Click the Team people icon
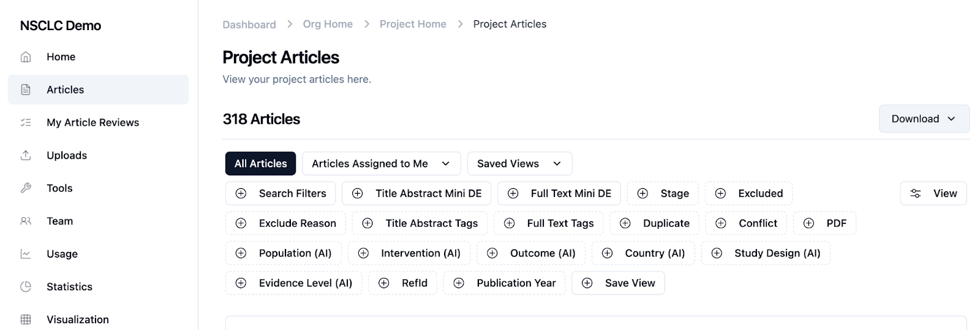Screen dimensions: 980x330 coord(26,221)
